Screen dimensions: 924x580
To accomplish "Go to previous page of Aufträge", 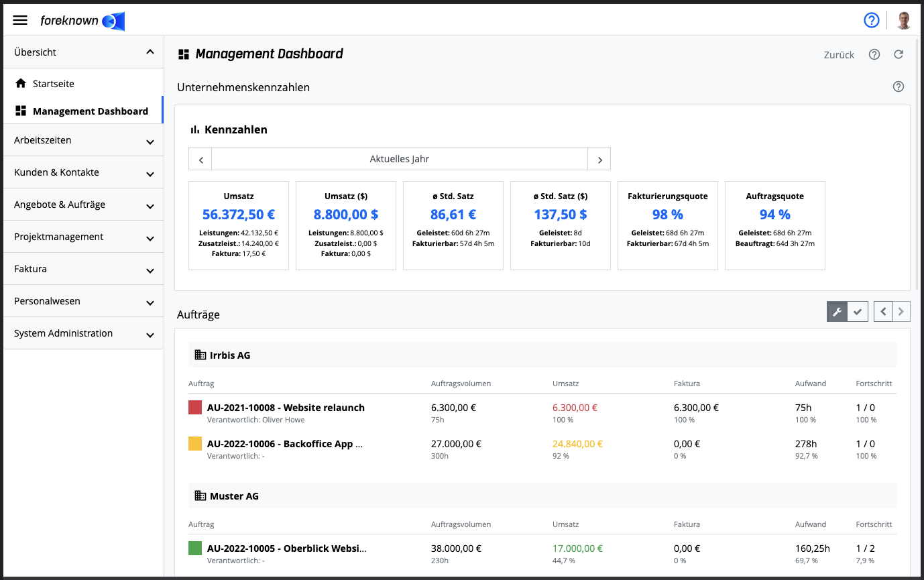I will [x=883, y=312].
